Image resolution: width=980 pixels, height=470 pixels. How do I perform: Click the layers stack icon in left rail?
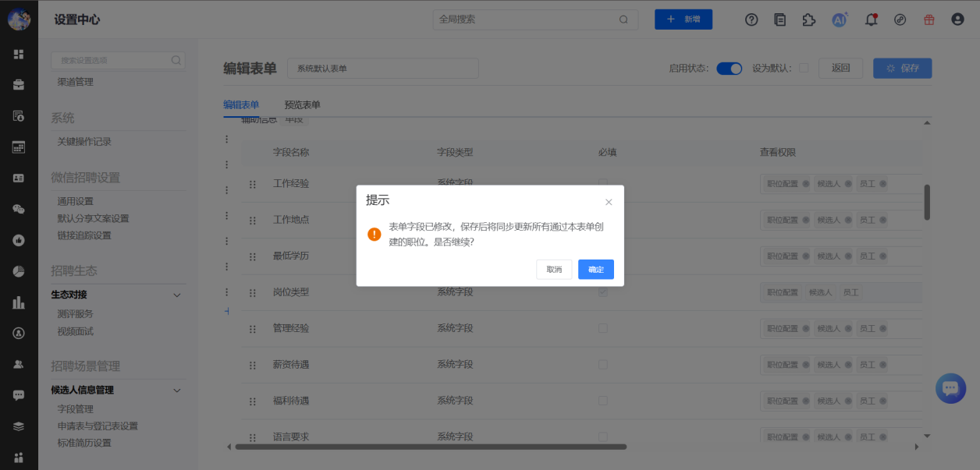(x=19, y=426)
